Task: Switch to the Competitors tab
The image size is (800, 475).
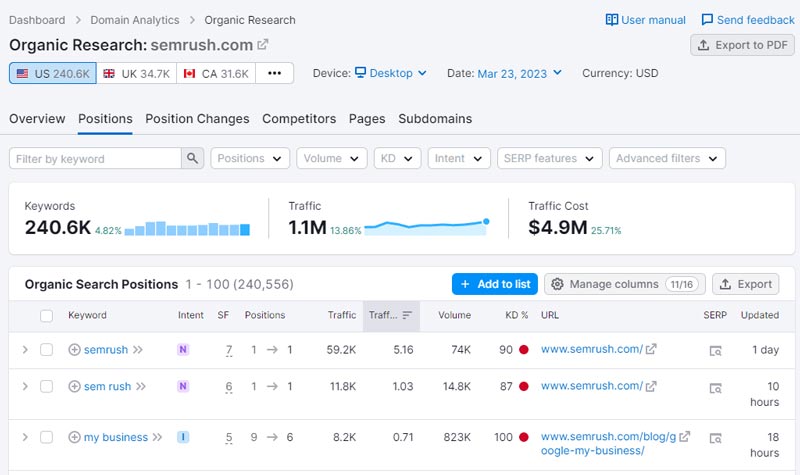Action: pyautogui.click(x=299, y=118)
